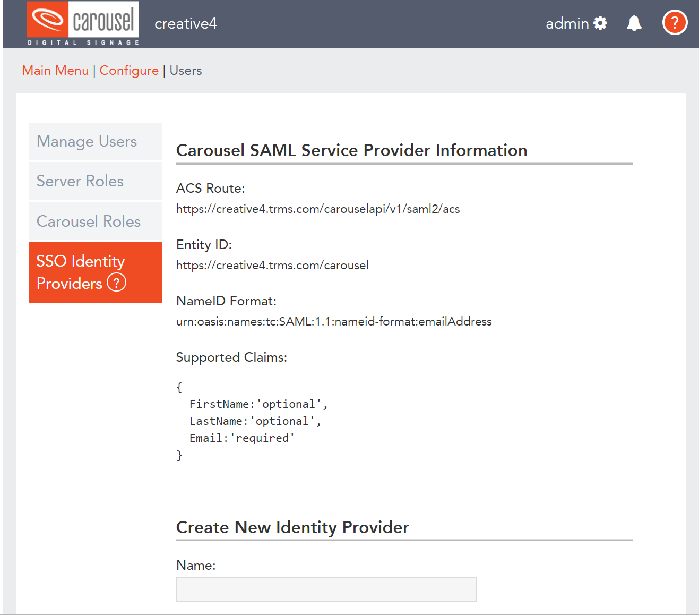
Task: Navigate to Main Menu via breadcrumb
Action: coord(55,70)
